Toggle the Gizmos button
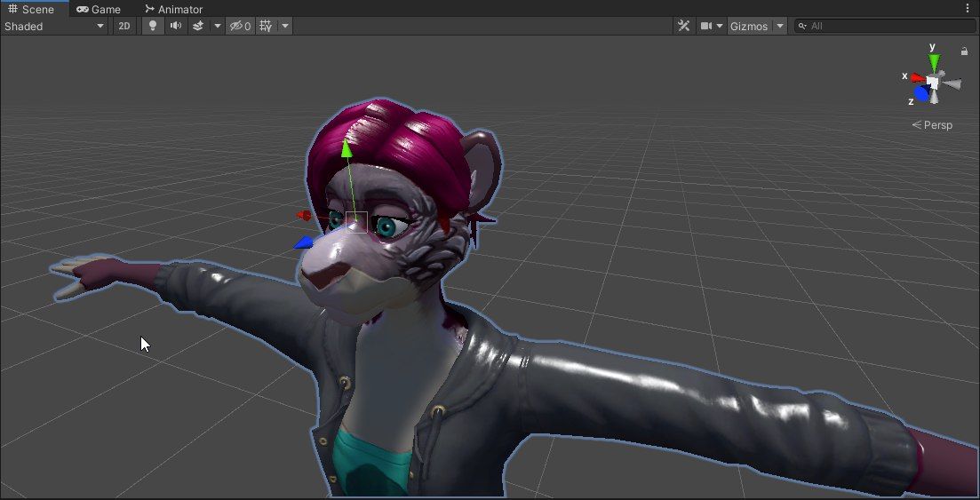Viewport: 980px width, 500px height. pos(749,27)
